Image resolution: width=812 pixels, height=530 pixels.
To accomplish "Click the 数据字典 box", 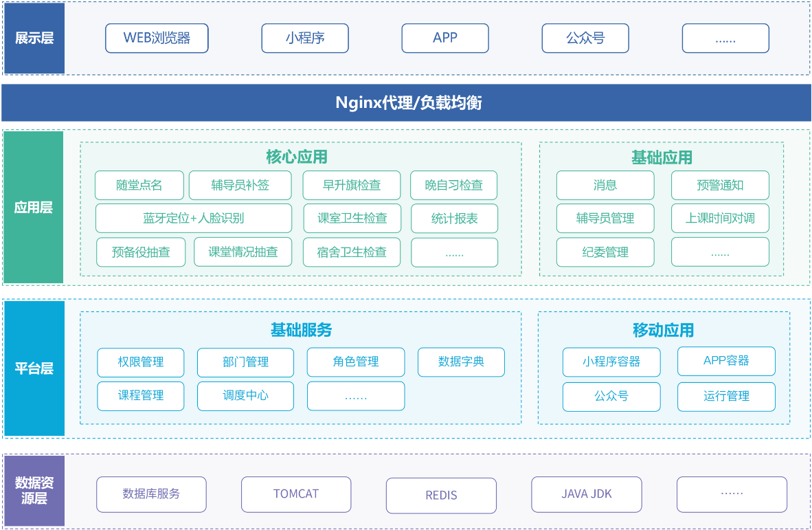I will [461, 362].
